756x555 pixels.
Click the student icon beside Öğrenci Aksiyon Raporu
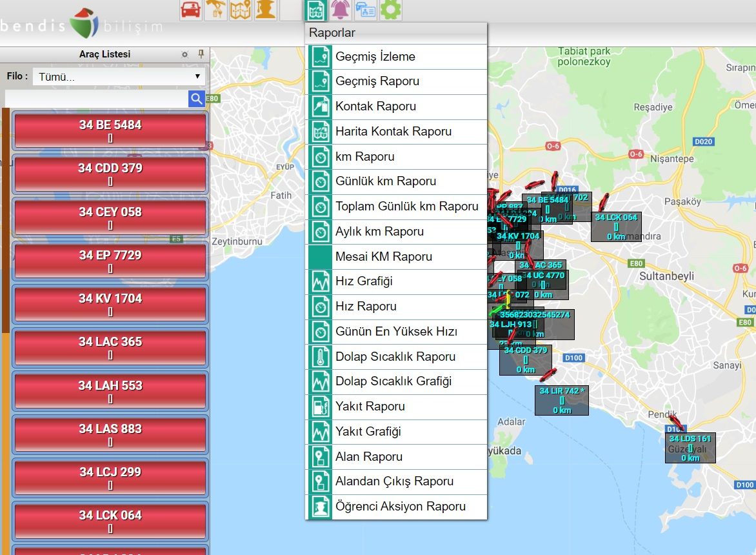point(320,507)
